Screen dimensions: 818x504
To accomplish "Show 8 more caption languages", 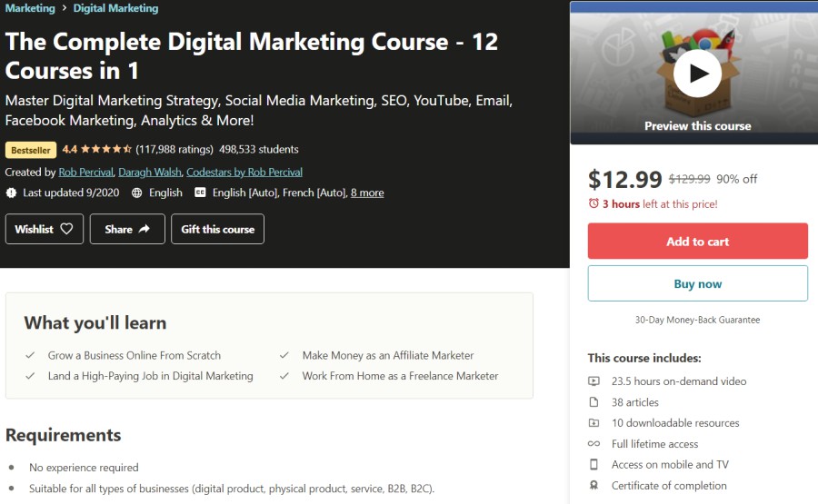I will click(x=367, y=193).
